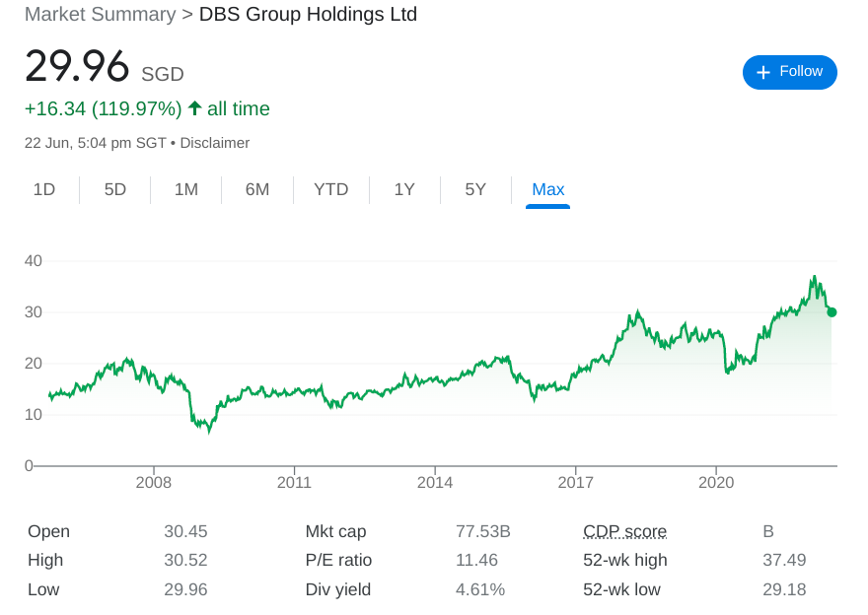Click the P/E ratio label
Screen dimensions: 868x615
338,560
